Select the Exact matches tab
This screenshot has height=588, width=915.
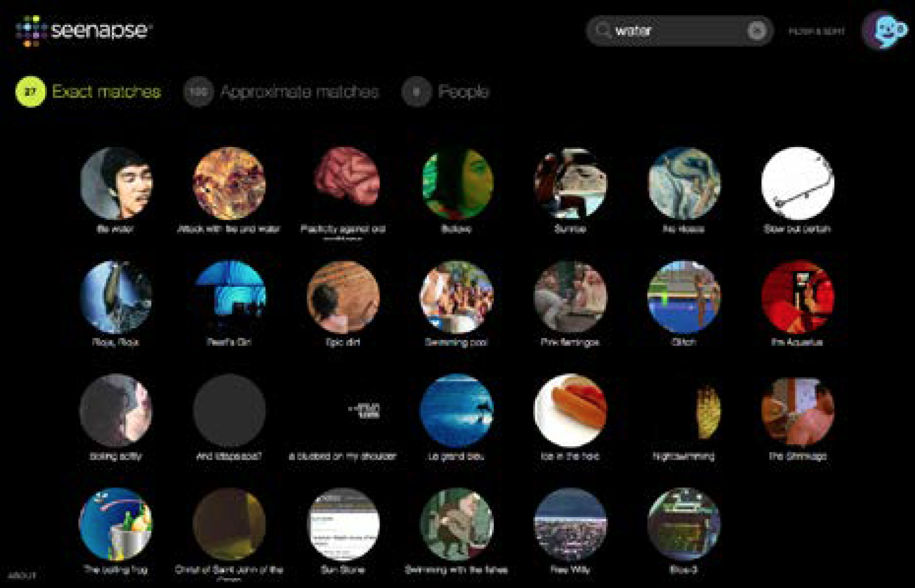tap(106, 92)
